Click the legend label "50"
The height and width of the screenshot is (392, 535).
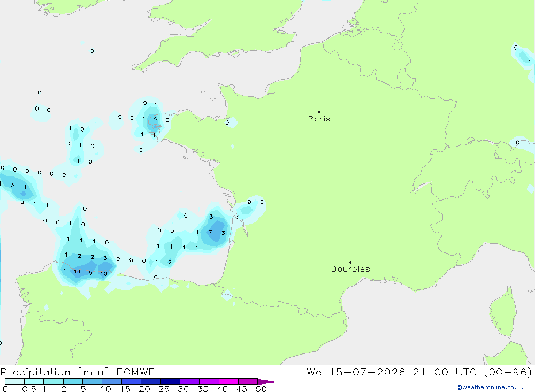261,389
